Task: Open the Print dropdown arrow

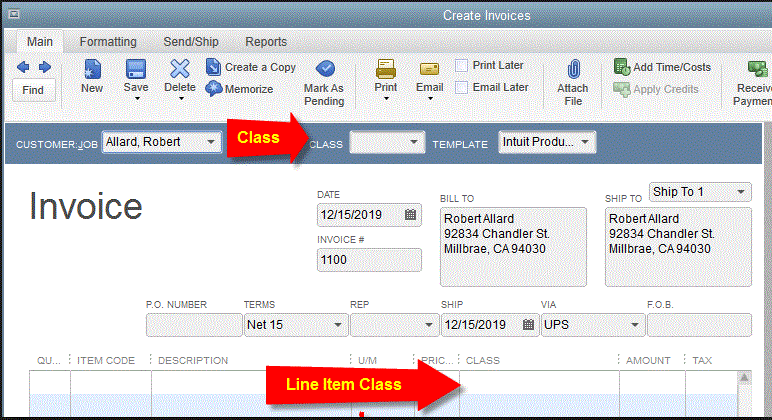Action: click(386, 99)
